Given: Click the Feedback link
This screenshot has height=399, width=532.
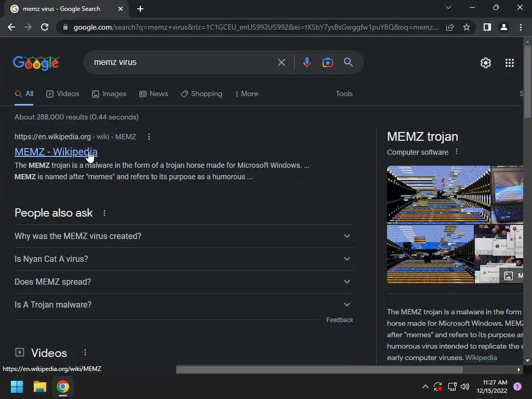Looking at the screenshot, I should (x=340, y=320).
